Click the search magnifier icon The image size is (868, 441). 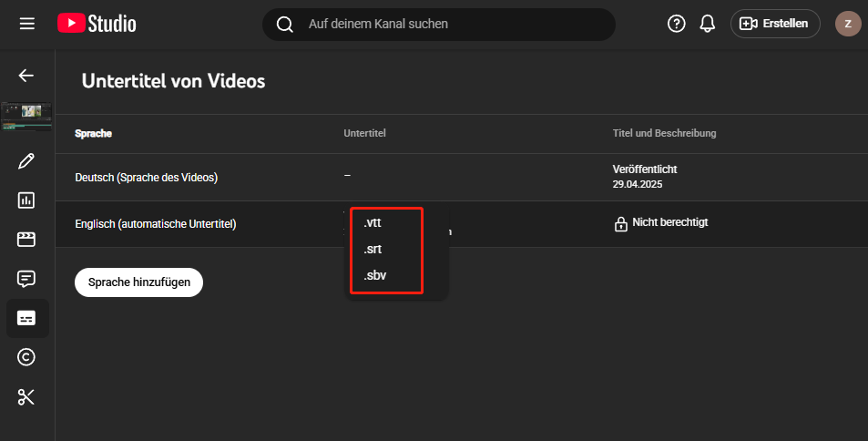click(284, 25)
